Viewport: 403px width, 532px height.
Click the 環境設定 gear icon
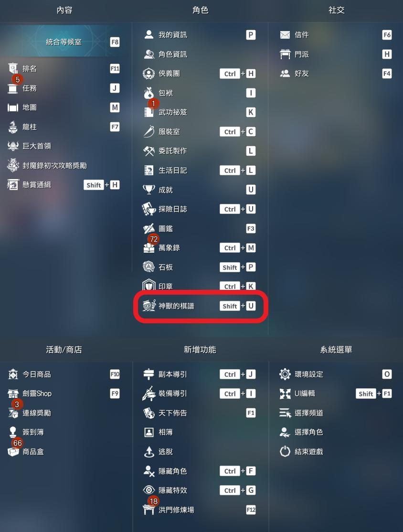click(285, 374)
